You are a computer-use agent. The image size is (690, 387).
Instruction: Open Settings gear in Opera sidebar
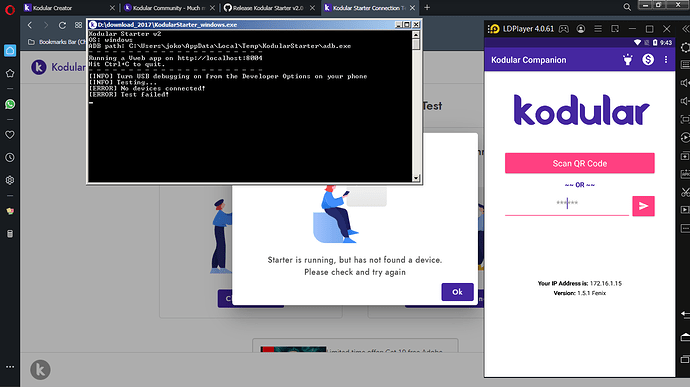(x=10, y=180)
